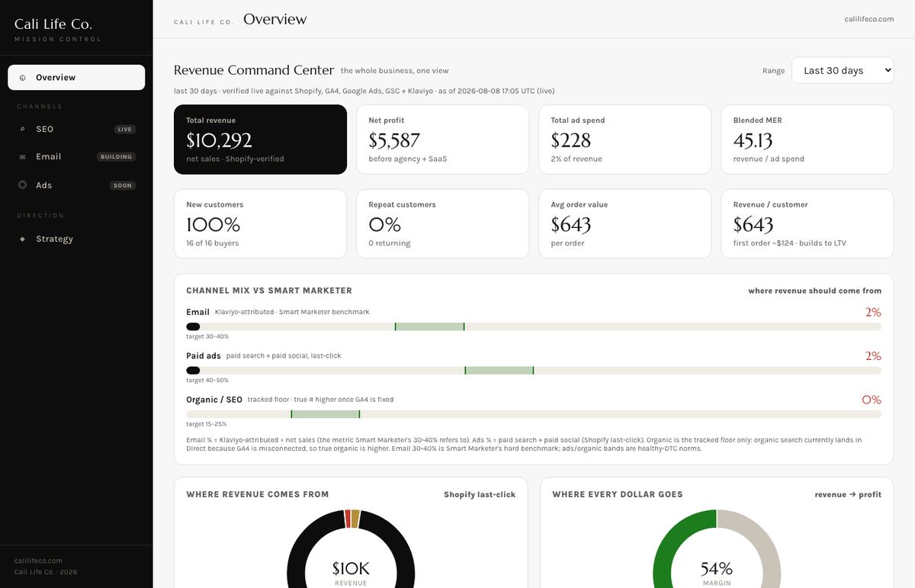
Task: Click the 'before agency + SaaS' text
Action: pos(408,159)
